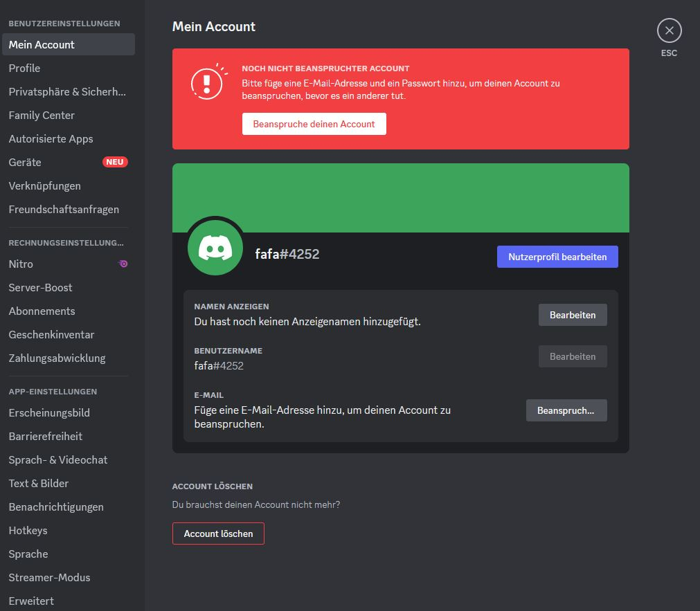Click the APP-EINSTELLUNGEN sidebar header
Viewport: 700px width, 611px height.
[53, 392]
